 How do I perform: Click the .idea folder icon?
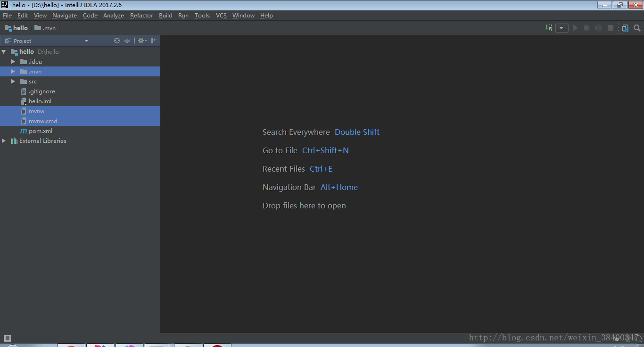click(x=24, y=61)
